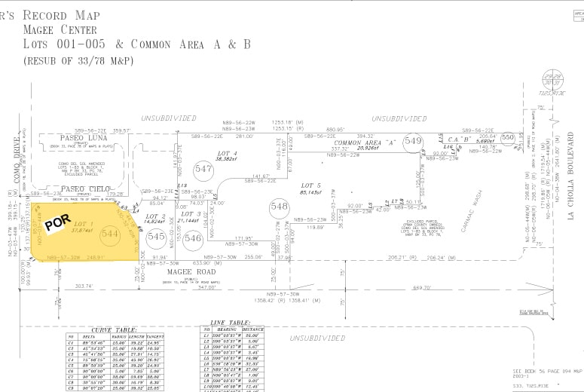Image resolution: width=584 pixels, height=392 pixels.
Task: Select the circled parcel number 545
Action: pos(156,237)
